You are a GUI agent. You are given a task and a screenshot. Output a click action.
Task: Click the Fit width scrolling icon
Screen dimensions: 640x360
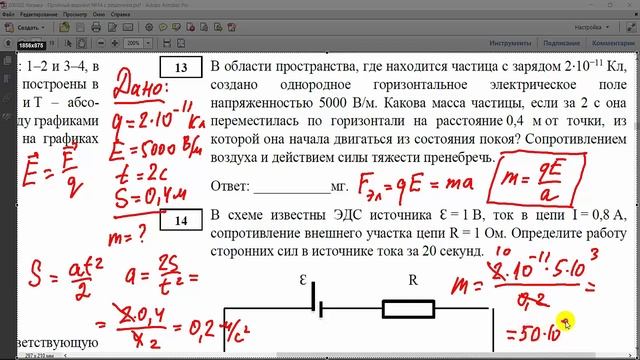click(167, 43)
